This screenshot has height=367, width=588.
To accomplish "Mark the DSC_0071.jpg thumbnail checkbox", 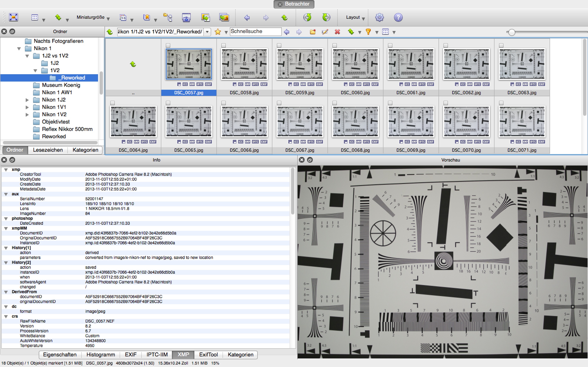I will (x=501, y=103).
